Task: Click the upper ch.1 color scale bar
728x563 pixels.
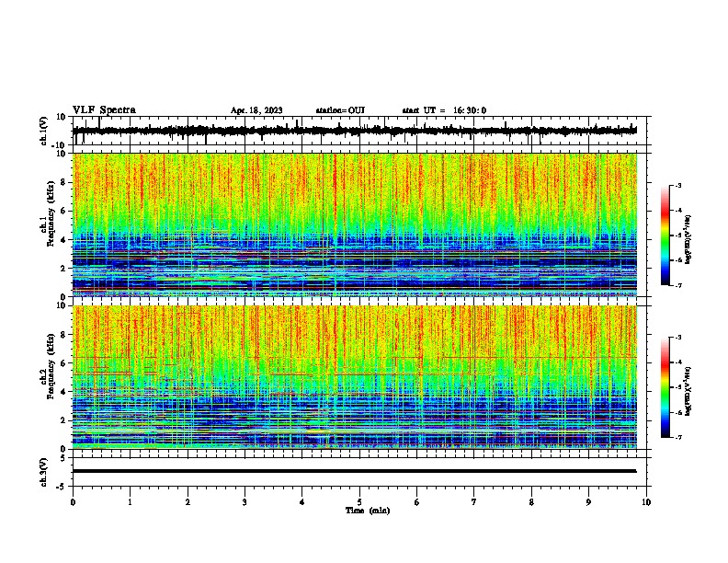Action: tap(665, 236)
